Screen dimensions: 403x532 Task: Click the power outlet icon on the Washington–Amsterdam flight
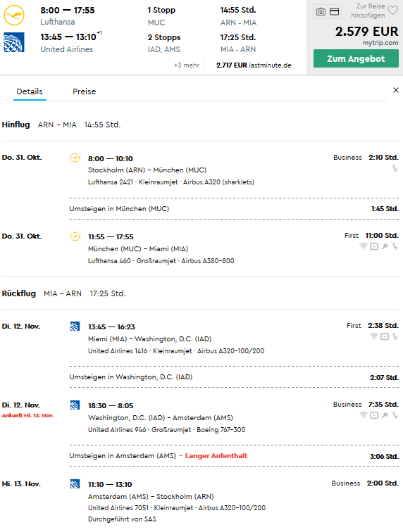click(x=385, y=414)
